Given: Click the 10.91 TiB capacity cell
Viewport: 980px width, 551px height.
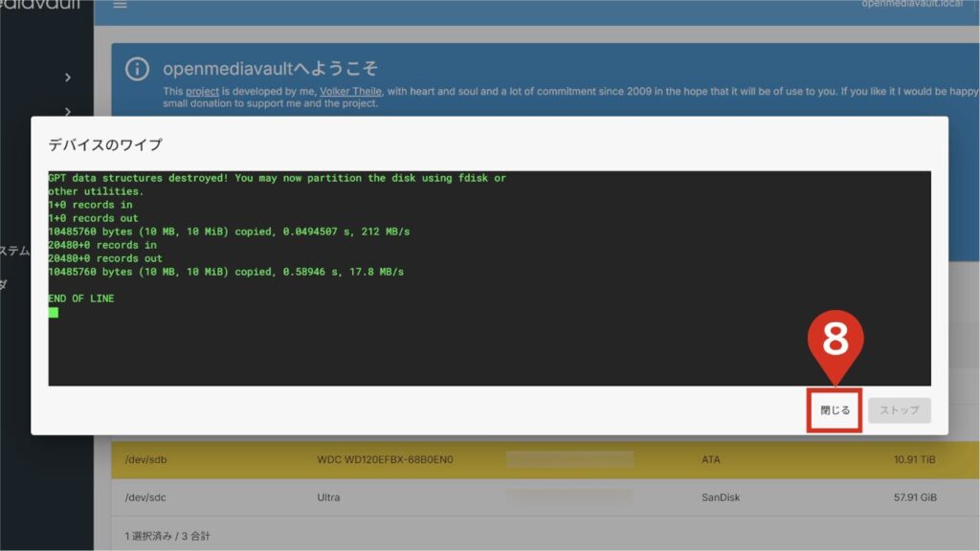Looking at the screenshot, I should pos(917,460).
